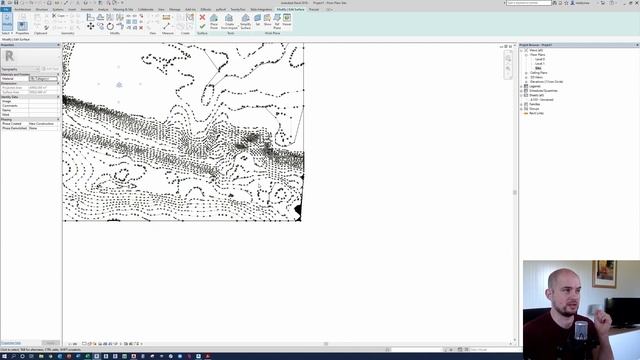The image size is (640, 360).
Task: Click the Edit Type button in Properties
Action: (x=51, y=69)
